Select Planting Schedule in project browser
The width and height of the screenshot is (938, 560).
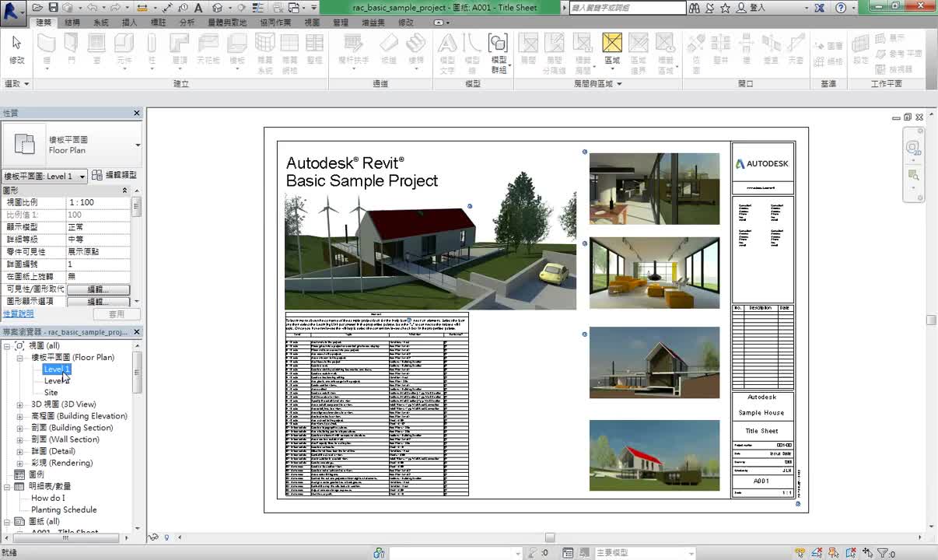(64, 509)
